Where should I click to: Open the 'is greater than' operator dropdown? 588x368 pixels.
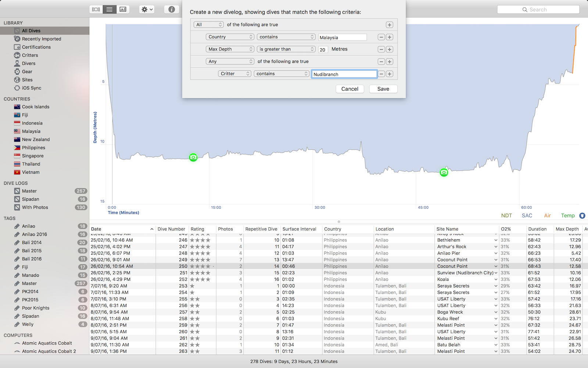point(286,49)
